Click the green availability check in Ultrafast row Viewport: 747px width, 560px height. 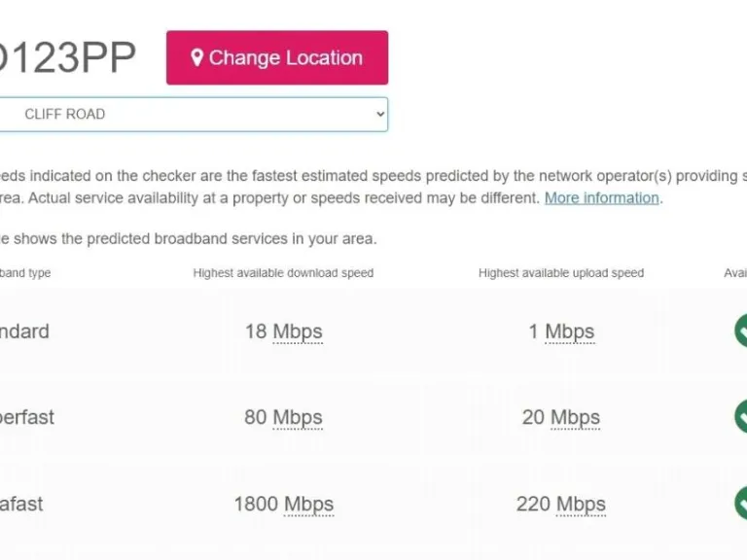(x=741, y=504)
